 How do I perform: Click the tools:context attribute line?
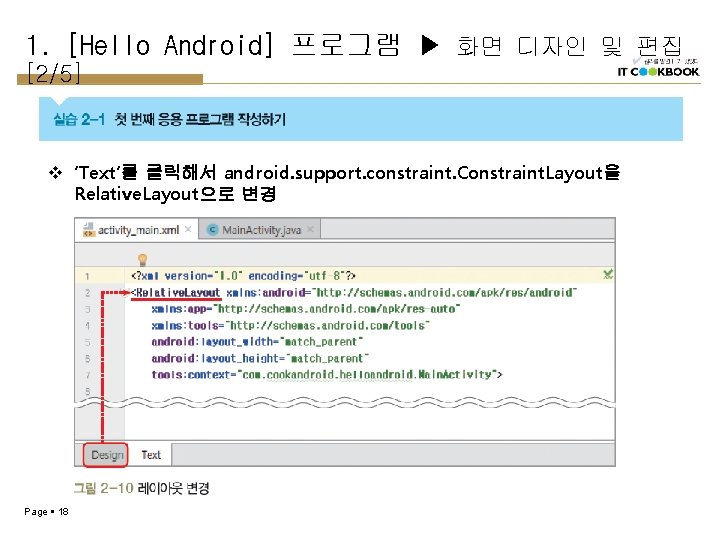pyautogui.click(x=327, y=375)
